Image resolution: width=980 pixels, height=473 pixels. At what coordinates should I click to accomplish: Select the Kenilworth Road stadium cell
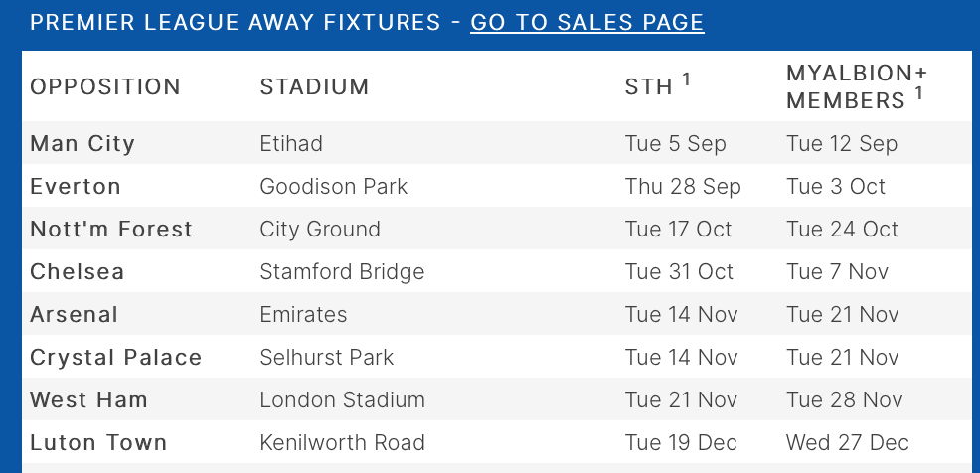tap(342, 443)
